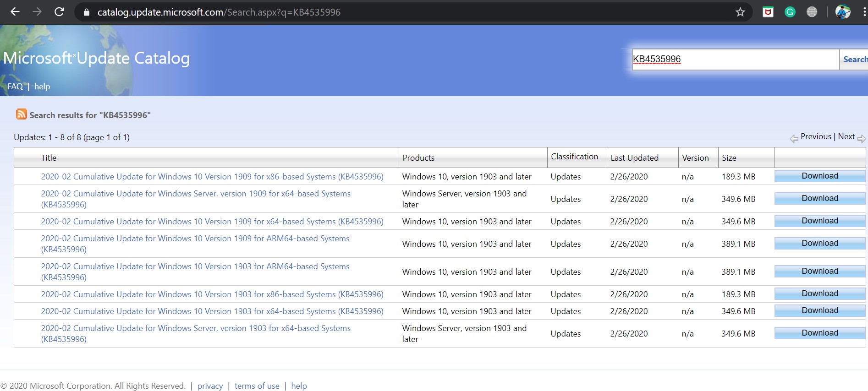Open Windows 10 1903 x64 update link

click(x=212, y=311)
